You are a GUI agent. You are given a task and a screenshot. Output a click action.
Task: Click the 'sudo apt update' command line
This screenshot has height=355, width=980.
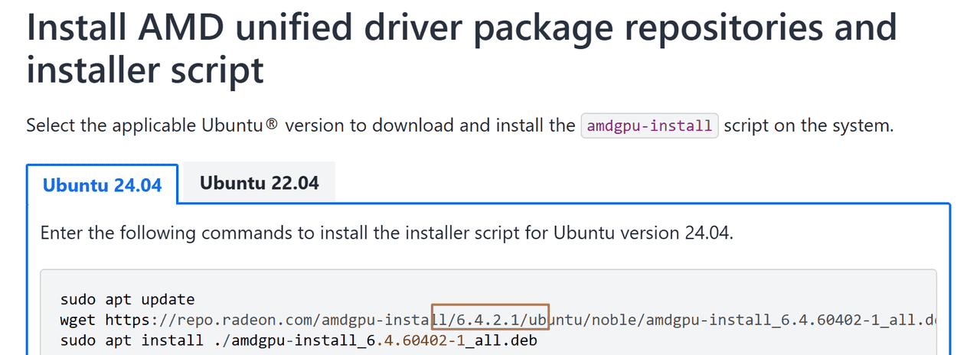[127, 299]
